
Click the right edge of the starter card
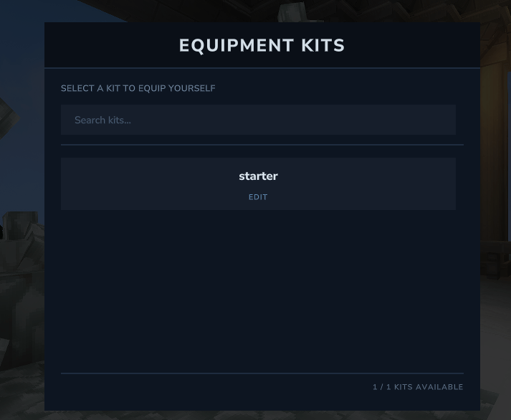[450, 183]
